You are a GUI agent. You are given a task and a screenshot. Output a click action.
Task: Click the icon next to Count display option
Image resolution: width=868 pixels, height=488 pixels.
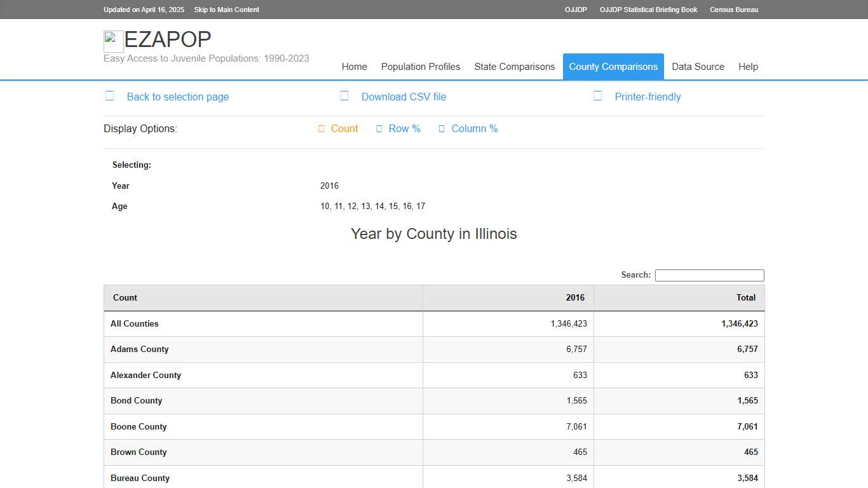321,128
